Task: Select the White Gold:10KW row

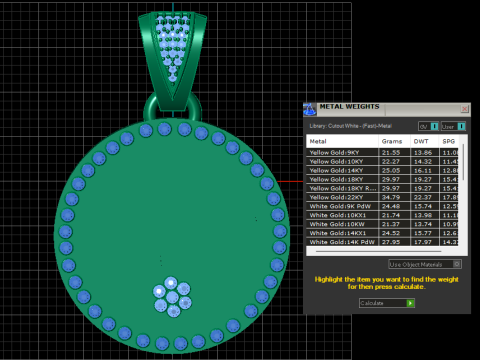Action: pyautogui.click(x=382, y=224)
